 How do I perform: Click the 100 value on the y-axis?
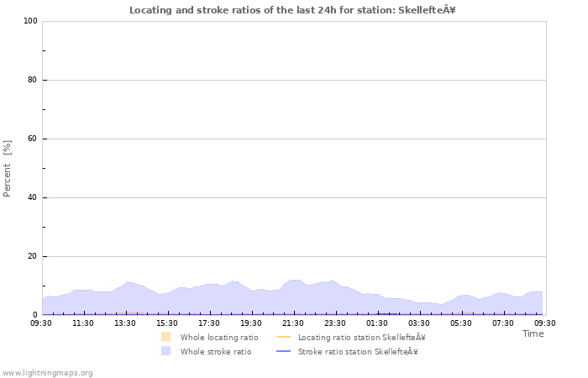coord(31,21)
